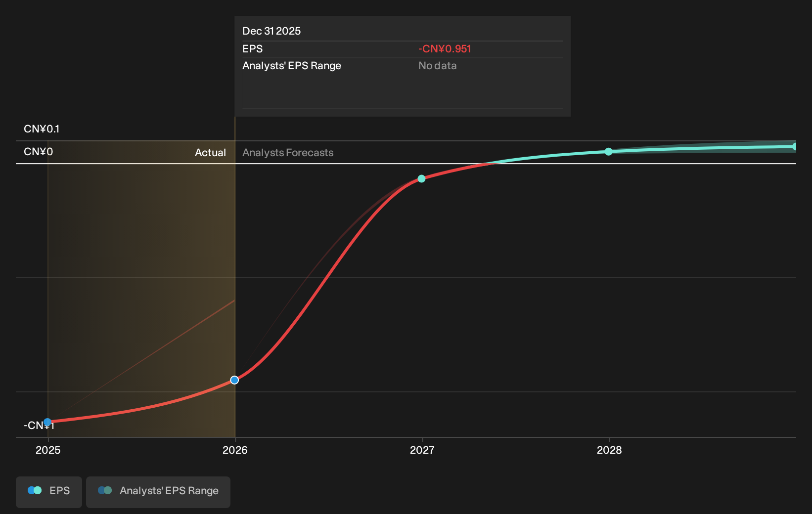Viewport: 812px width, 514px height.
Task: Click the -CN¥0.951 EPS value in tooltip
Action: (445, 49)
